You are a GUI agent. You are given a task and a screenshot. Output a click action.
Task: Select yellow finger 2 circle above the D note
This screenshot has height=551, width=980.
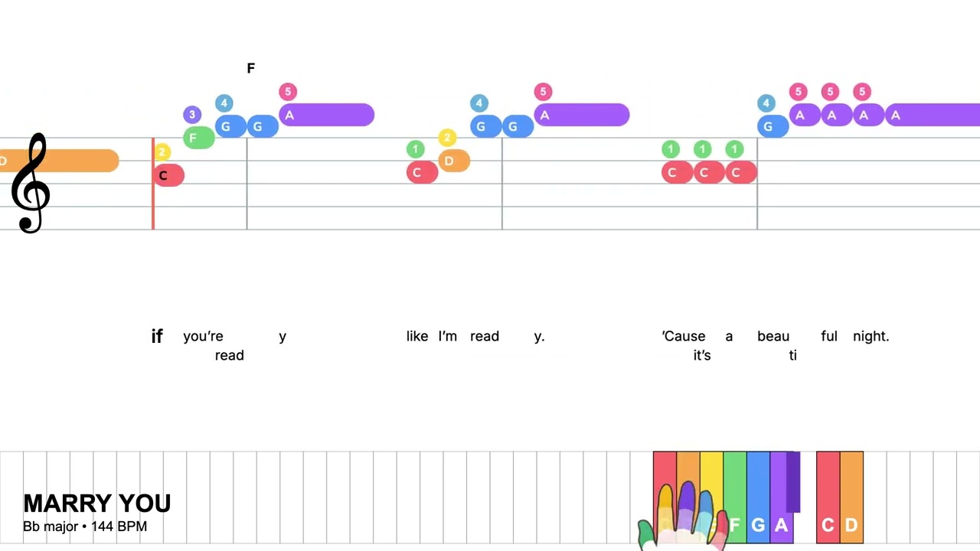[x=447, y=138]
